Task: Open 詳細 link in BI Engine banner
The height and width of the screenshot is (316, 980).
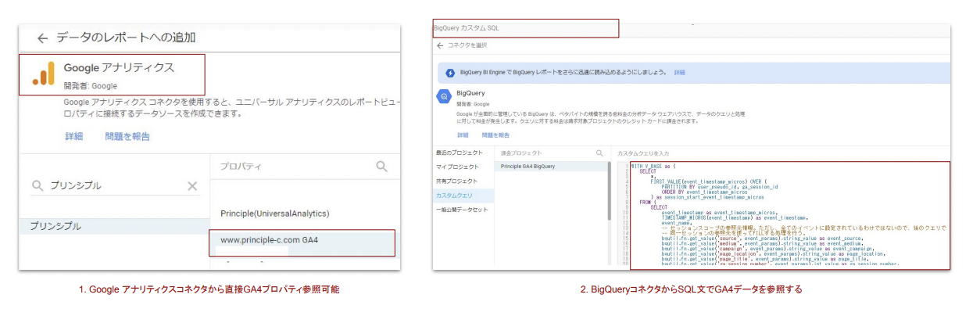Action: tap(679, 73)
